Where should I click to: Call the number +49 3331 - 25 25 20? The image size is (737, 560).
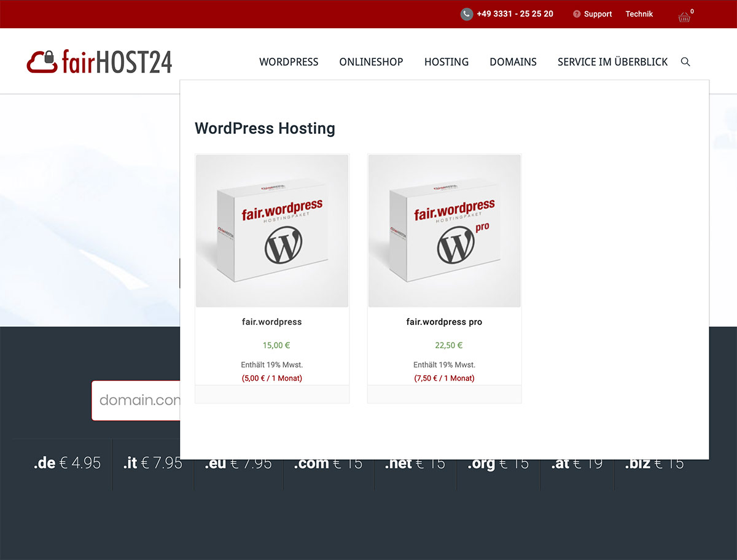[x=515, y=14]
